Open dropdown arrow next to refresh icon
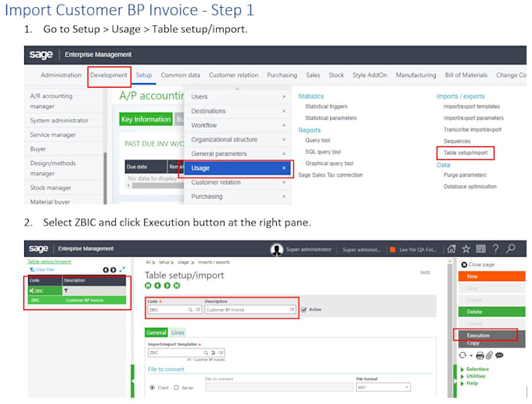This screenshot has height=404, width=532. pos(471,355)
